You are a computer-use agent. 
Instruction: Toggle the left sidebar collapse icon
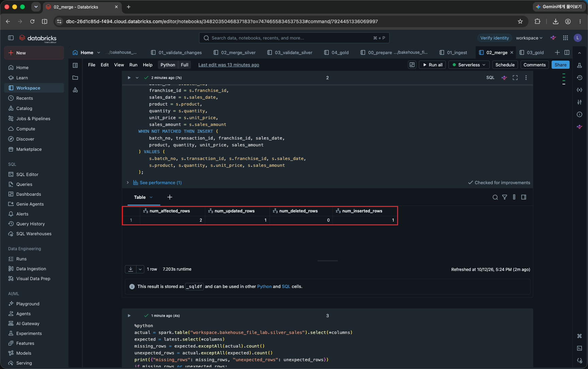[11, 38]
